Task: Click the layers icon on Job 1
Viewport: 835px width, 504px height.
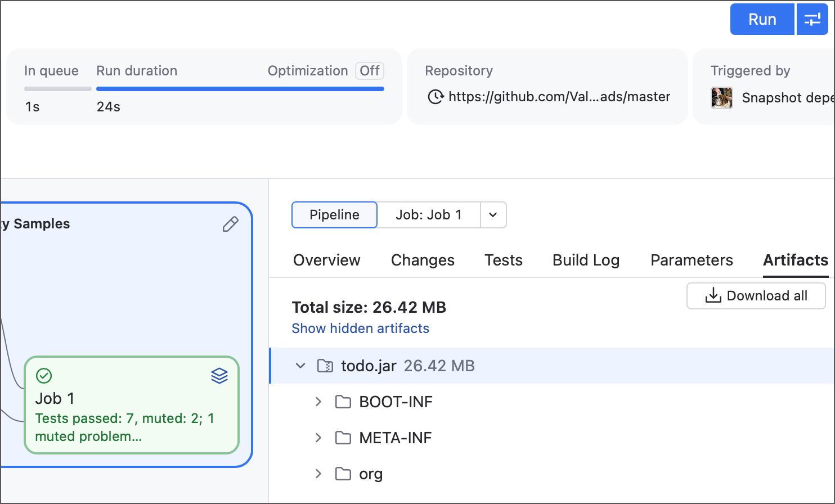Action: pyautogui.click(x=219, y=376)
